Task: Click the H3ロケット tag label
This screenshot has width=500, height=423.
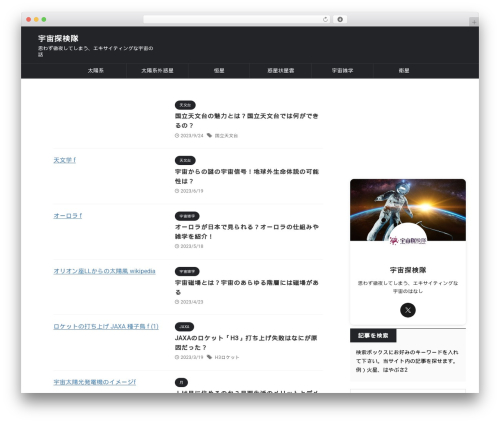Action: tap(227, 357)
